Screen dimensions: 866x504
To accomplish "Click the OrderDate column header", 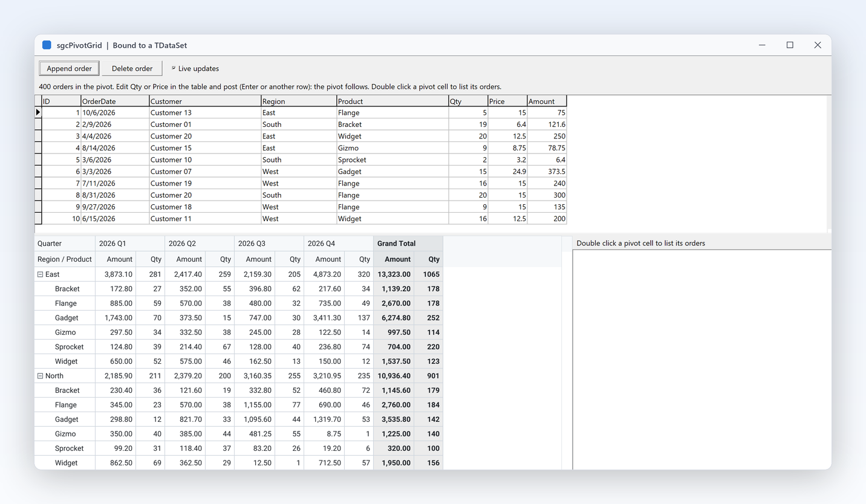I will click(x=115, y=101).
